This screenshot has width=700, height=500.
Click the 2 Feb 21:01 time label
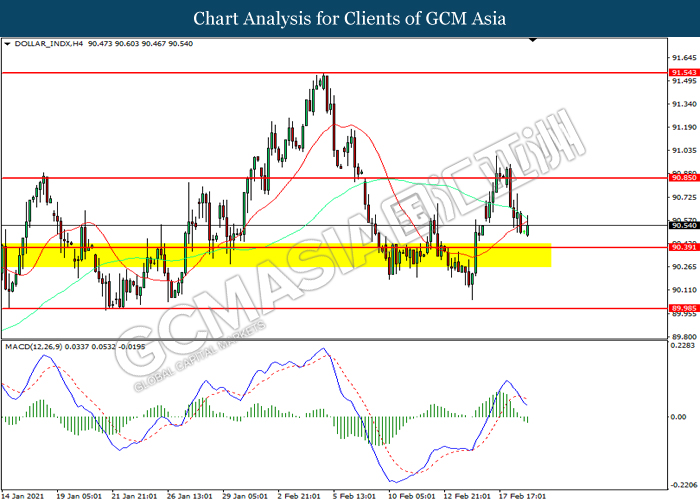(299, 496)
